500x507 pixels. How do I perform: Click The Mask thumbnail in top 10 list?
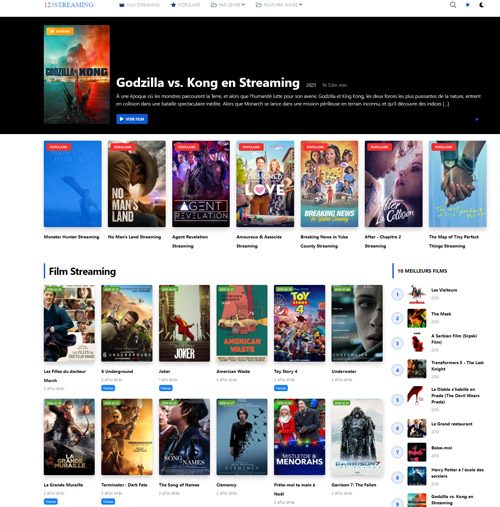coord(417,318)
